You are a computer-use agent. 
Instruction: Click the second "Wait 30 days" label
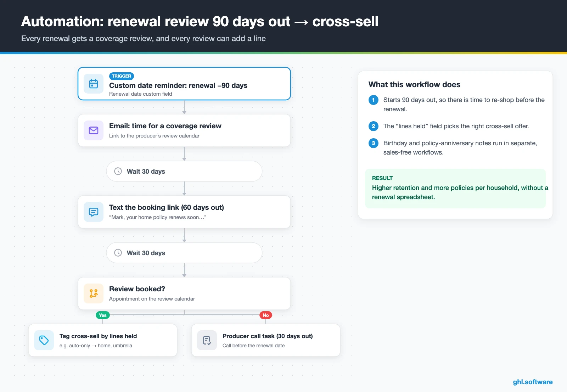(x=146, y=253)
